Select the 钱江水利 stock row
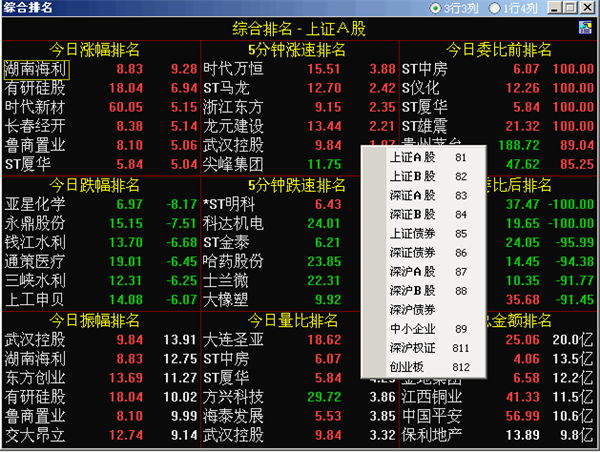600x452 pixels. (x=101, y=243)
